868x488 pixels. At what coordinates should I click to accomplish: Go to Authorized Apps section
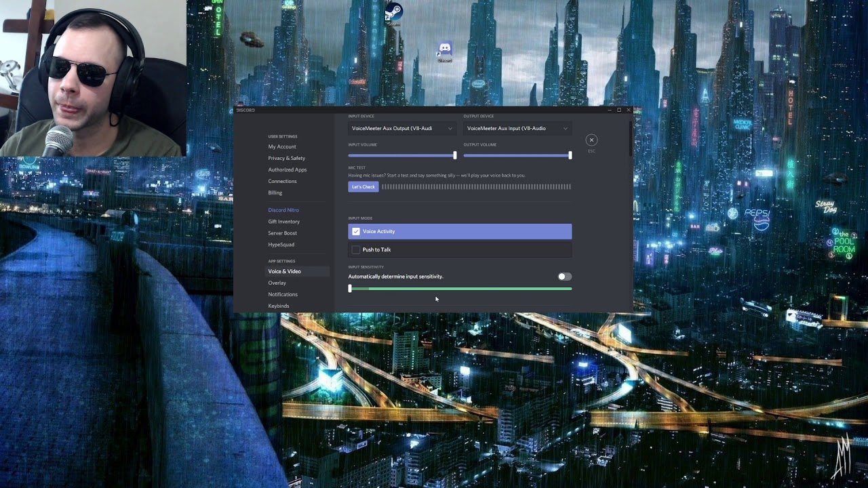[288, 169]
